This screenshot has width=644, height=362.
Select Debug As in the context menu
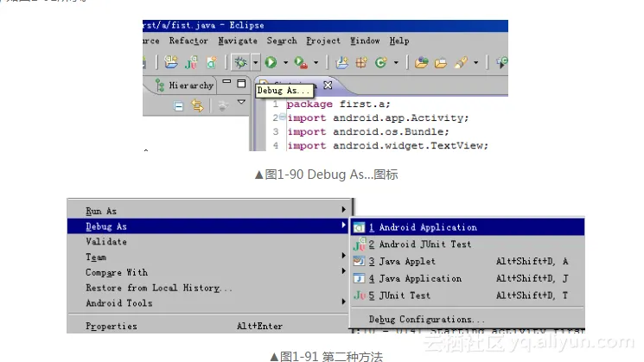pyautogui.click(x=207, y=226)
